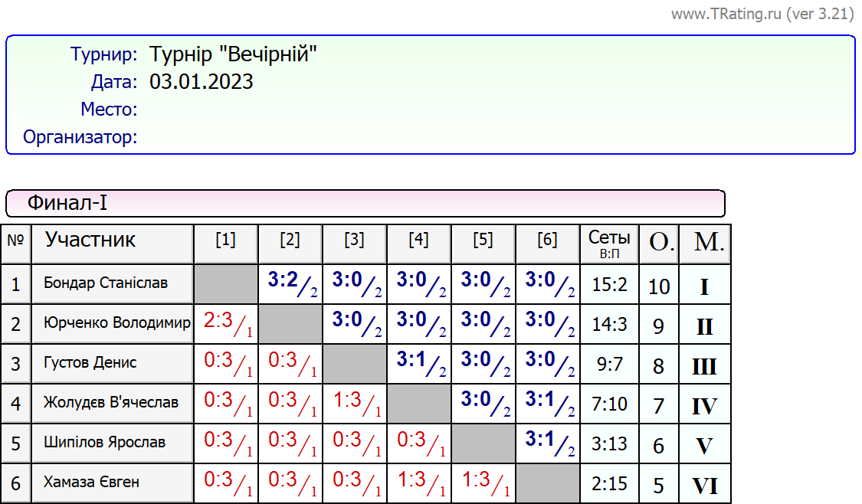Click the tournament name Турнір "Вечірній"
Viewport: 862px width, 504px height.
pyautogui.click(x=233, y=55)
